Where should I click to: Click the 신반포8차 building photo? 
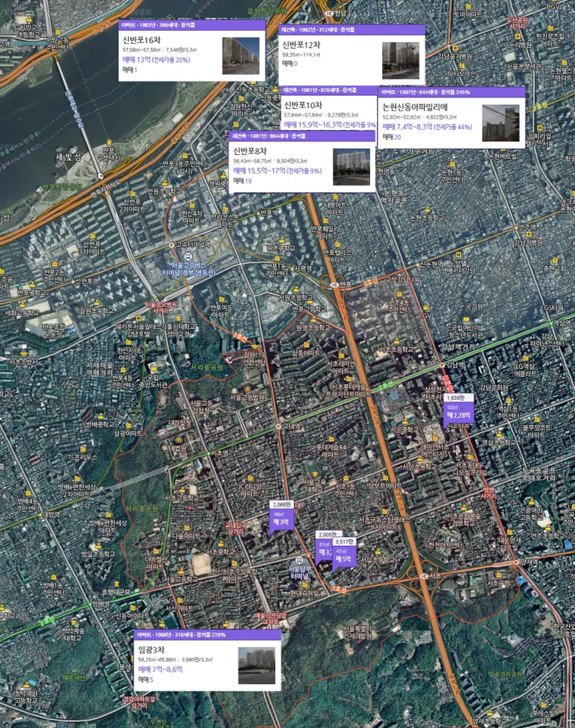pos(351,166)
